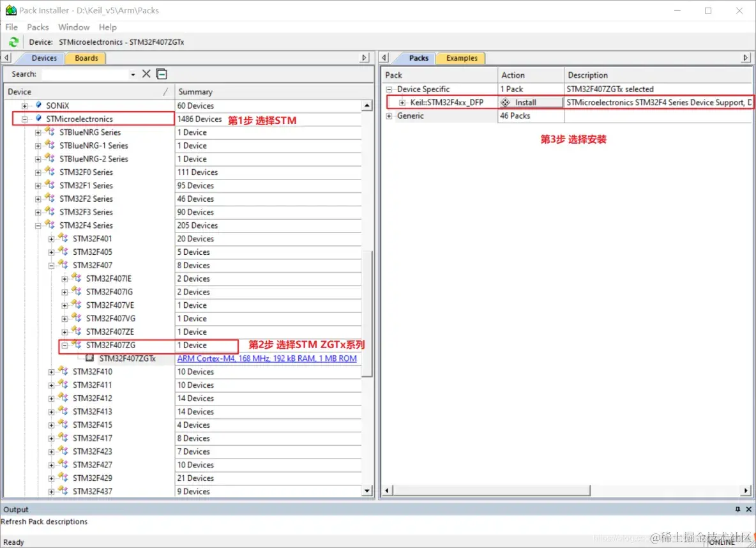Click Packs pane scroll-left arrow
The width and height of the screenshot is (756, 548).
[x=387, y=491]
